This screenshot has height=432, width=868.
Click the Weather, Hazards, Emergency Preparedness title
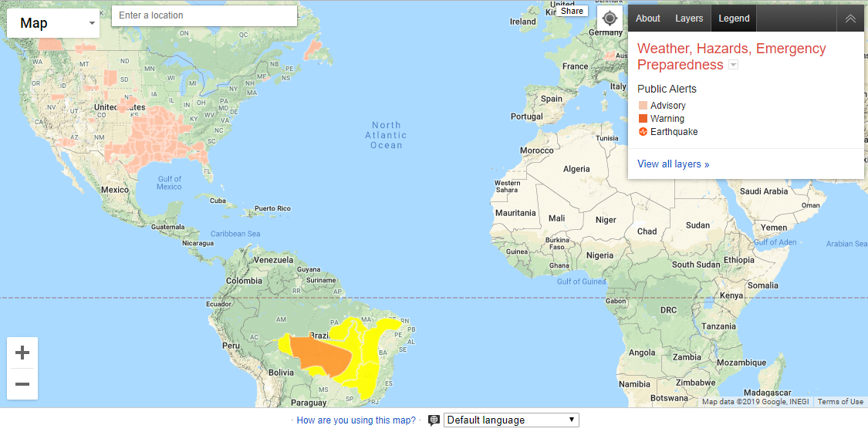point(731,56)
